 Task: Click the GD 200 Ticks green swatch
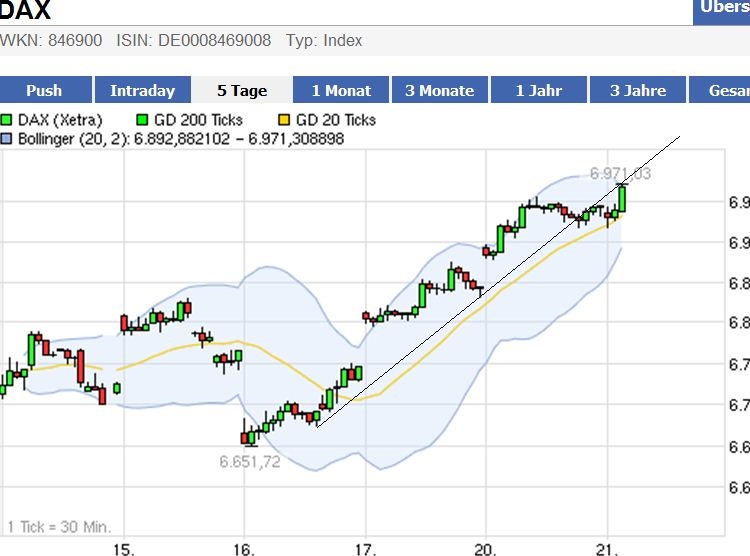pos(141,120)
